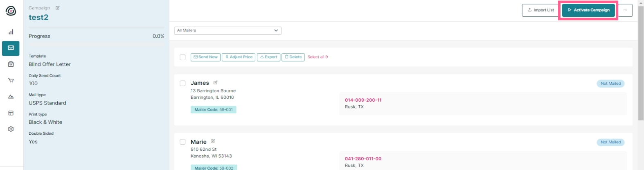Open the mountain land sidebar icon
The height and width of the screenshot is (170, 644).
(x=11, y=97)
